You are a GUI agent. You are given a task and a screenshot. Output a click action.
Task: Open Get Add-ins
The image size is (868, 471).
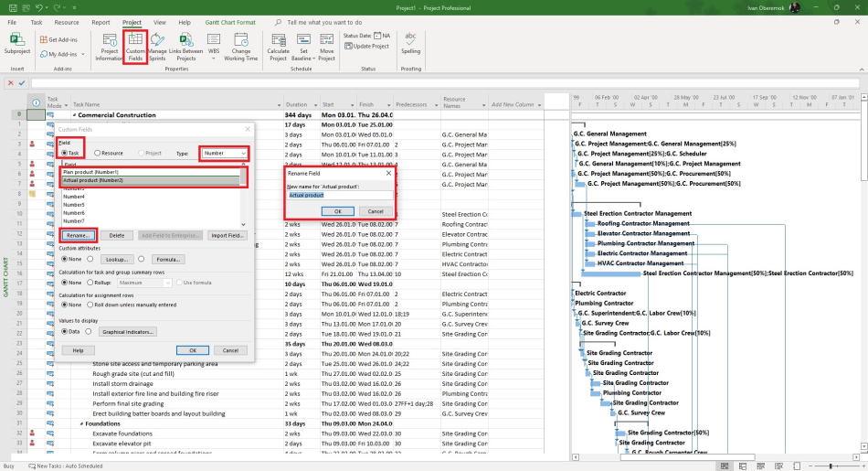(x=58, y=40)
